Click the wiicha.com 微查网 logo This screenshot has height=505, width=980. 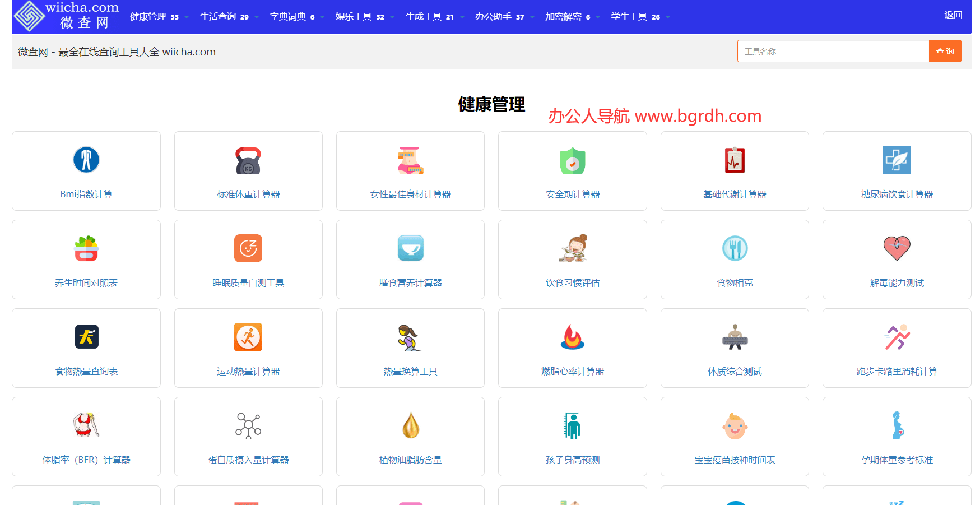[66, 16]
